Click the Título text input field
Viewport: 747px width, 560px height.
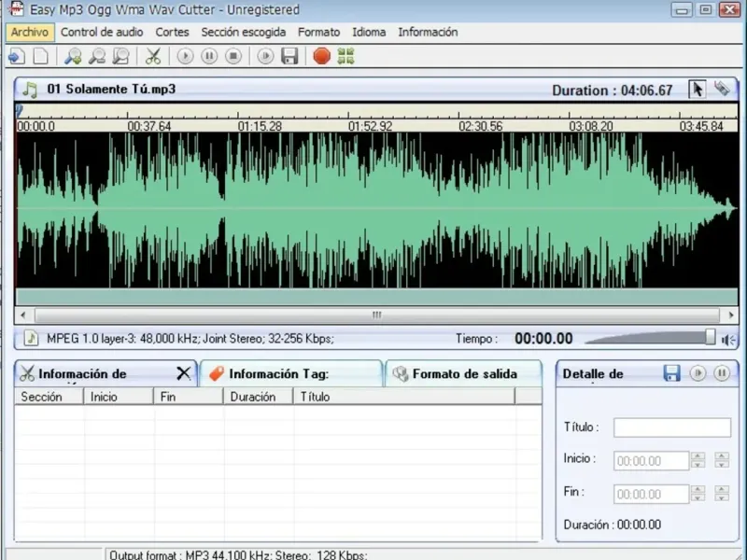coord(671,427)
